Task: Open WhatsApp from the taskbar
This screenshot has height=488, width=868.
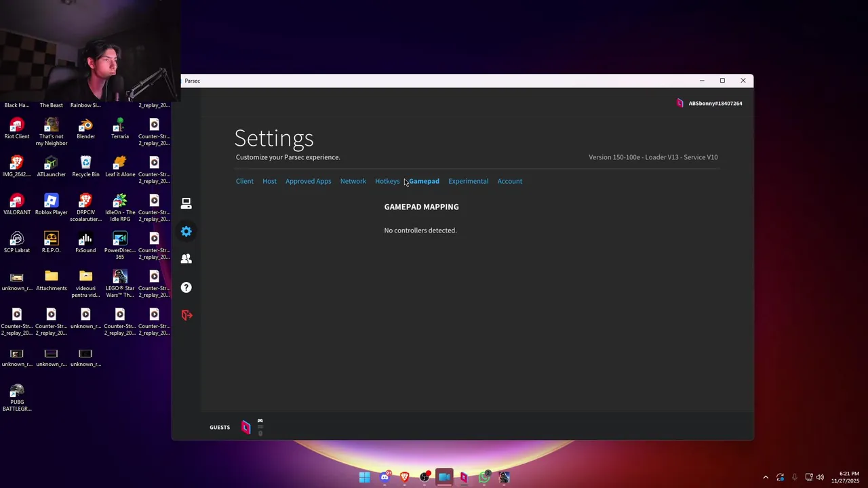Action: point(484,477)
